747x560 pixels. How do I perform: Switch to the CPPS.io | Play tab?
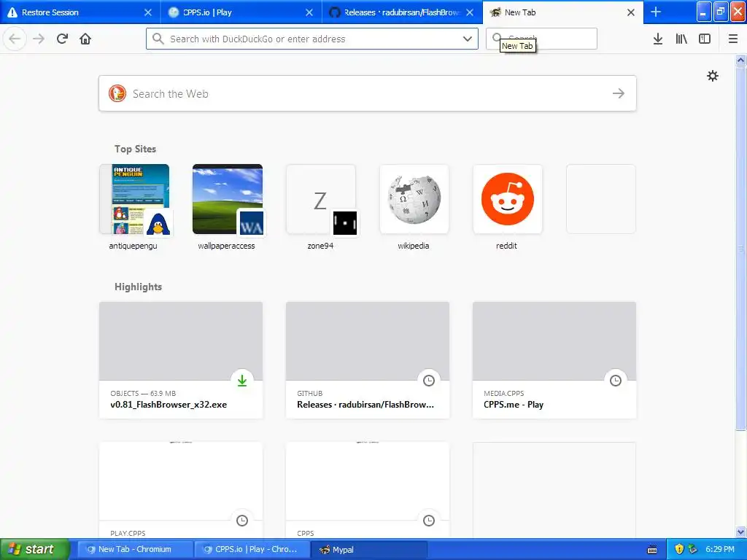tap(241, 12)
